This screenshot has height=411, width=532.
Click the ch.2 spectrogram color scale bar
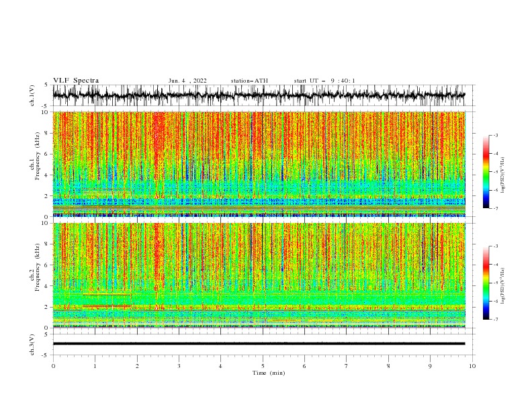[x=486, y=283]
